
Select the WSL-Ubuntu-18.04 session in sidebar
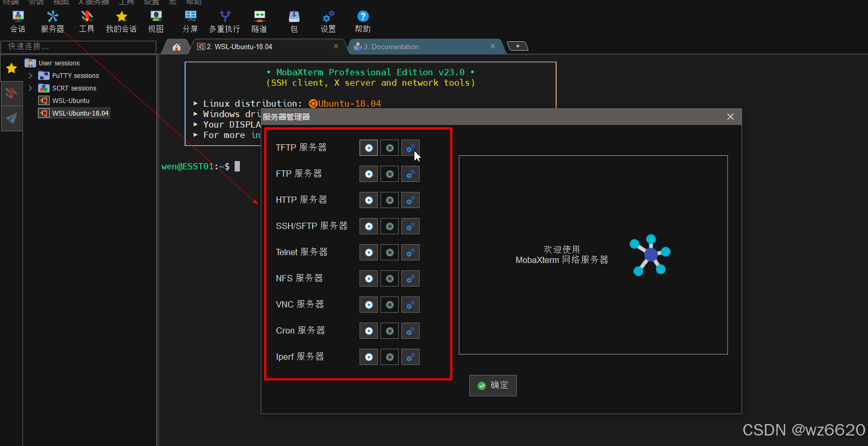pos(74,113)
